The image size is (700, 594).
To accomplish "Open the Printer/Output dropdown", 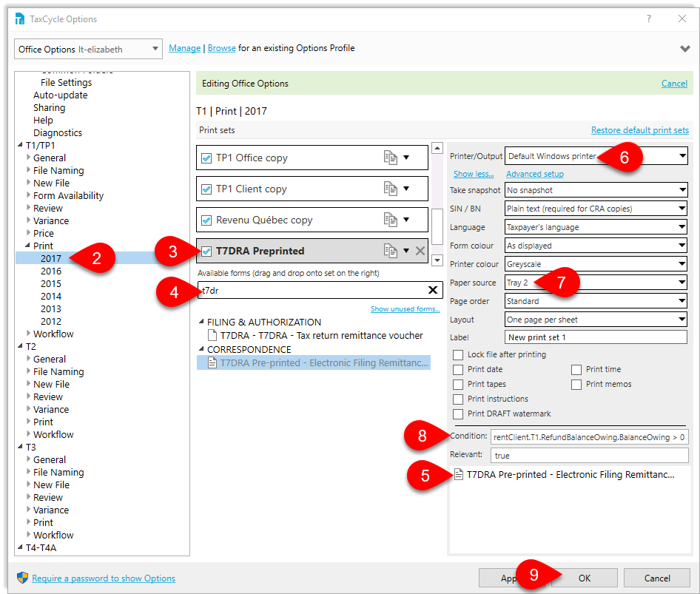I will (596, 156).
